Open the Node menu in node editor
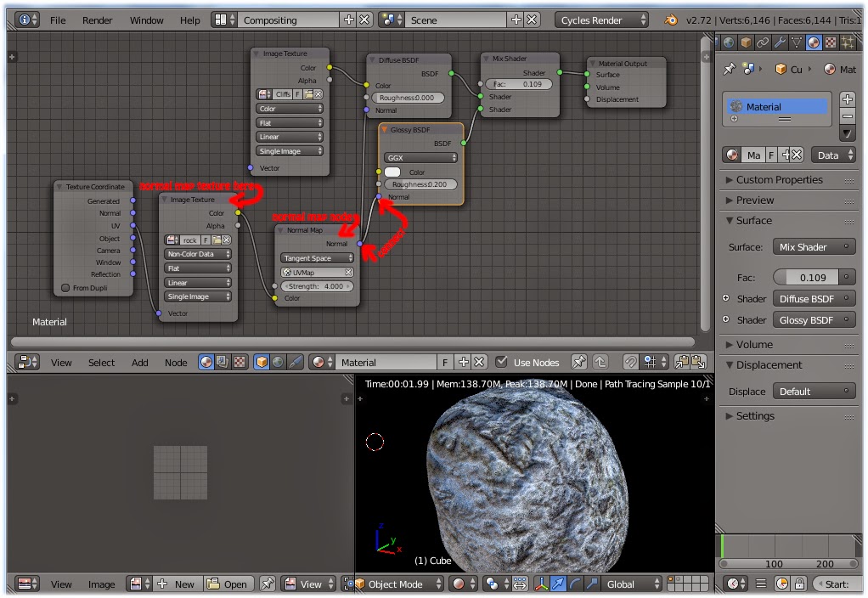868x598 pixels. click(x=176, y=362)
